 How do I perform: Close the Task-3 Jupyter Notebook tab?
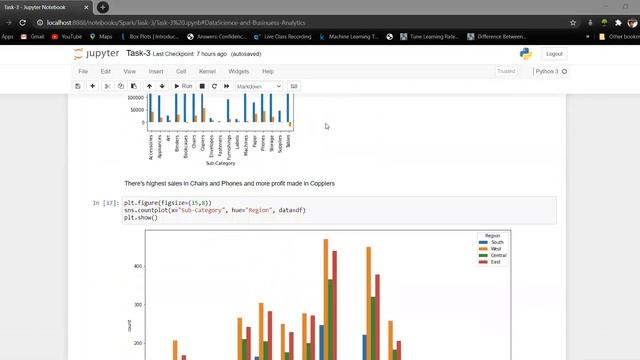86,7
